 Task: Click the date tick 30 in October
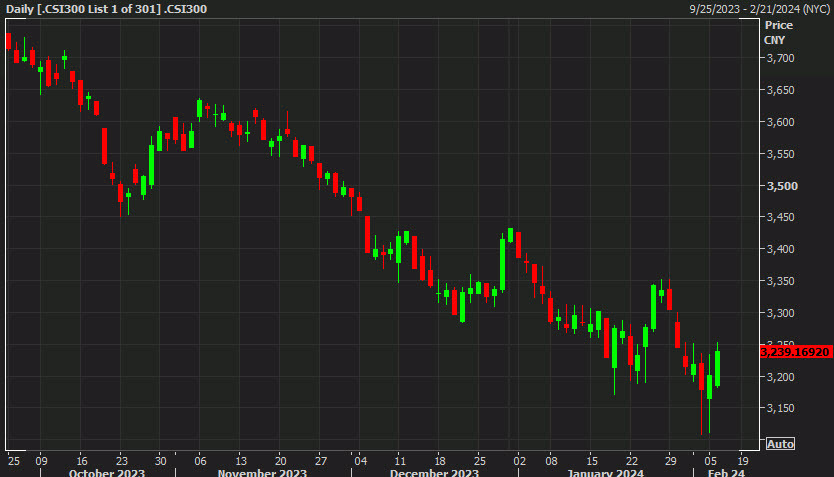(161, 461)
